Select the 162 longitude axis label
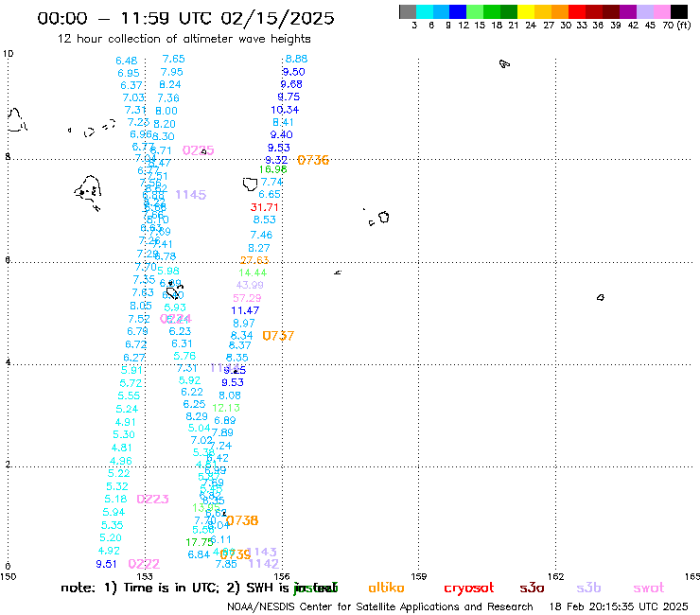Image resolution: width=700 pixels, height=615 pixels. (x=556, y=576)
